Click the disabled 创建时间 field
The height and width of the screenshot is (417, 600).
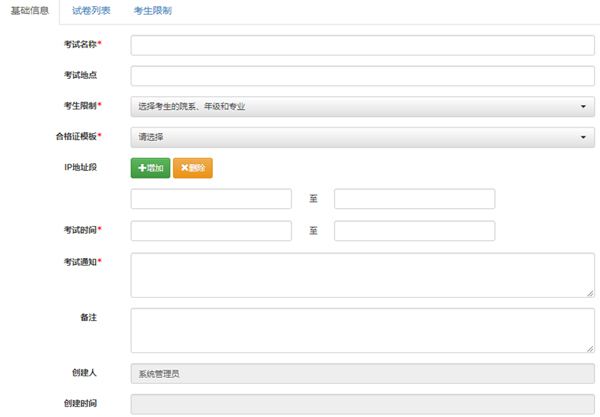click(x=362, y=405)
